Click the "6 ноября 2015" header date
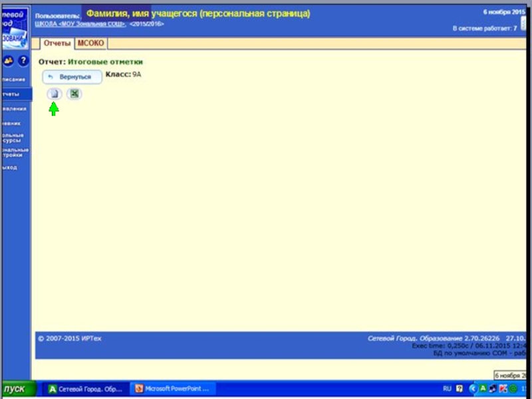This screenshot has width=532, height=399. tap(504, 12)
